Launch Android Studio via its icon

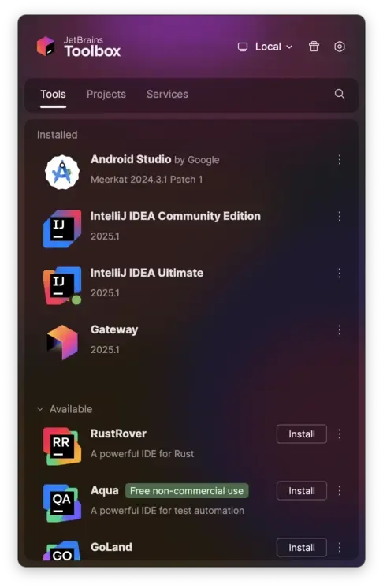coord(62,172)
